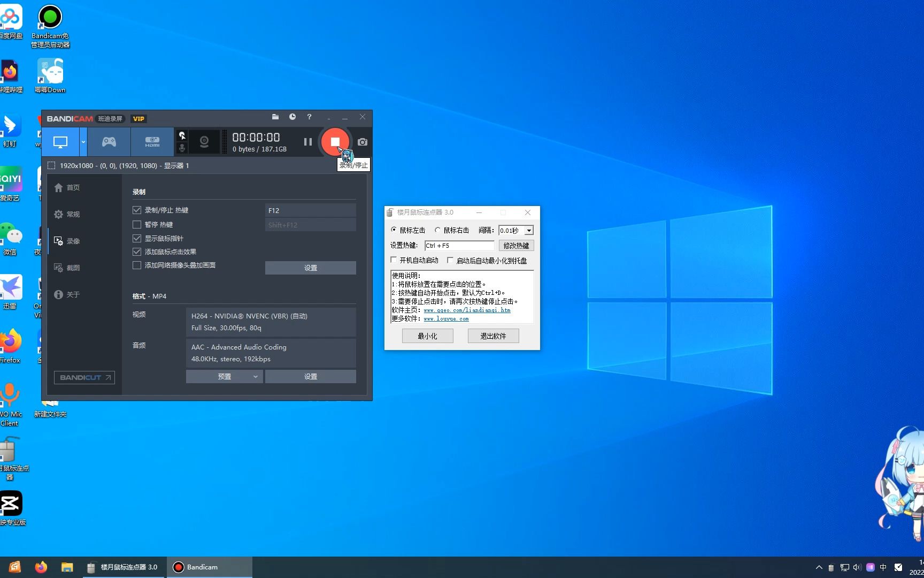
Task: Toggle 录制/停止 热键 checkbox
Action: click(137, 210)
